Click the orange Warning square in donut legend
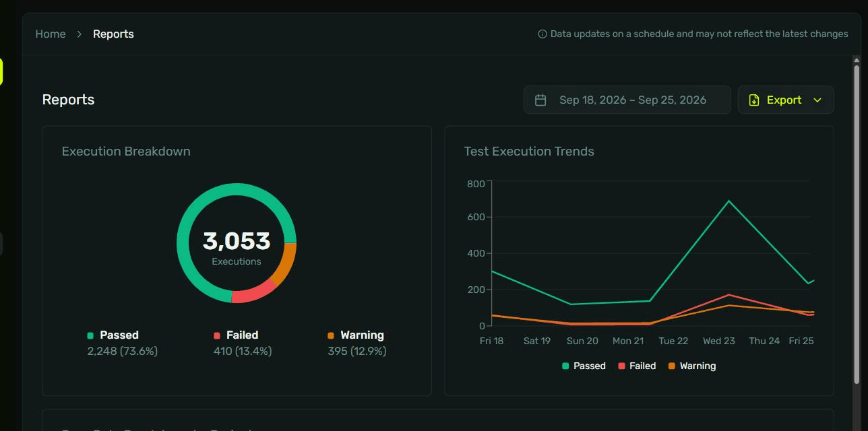Image resolution: width=868 pixels, height=431 pixels. click(x=331, y=335)
